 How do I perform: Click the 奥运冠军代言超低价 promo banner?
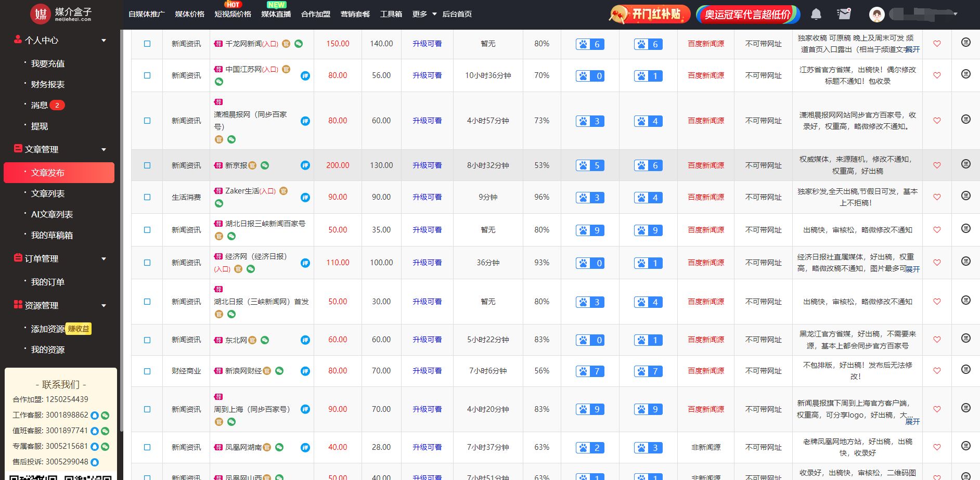(747, 14)
